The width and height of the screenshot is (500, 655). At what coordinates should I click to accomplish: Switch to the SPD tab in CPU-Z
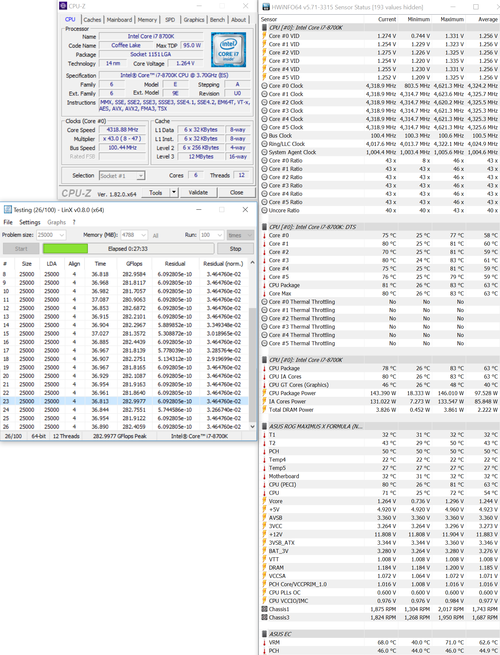click(x=170, y=20)
